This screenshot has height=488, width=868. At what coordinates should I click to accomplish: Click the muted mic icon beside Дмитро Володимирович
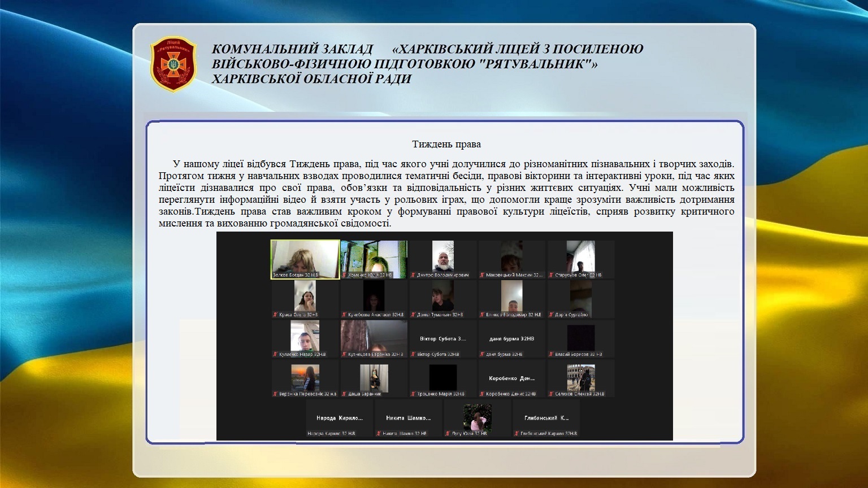tap(413, 275)
